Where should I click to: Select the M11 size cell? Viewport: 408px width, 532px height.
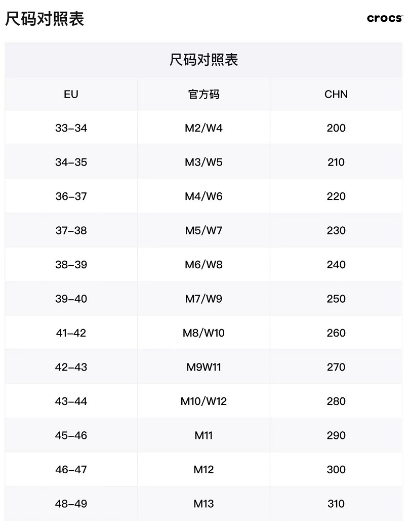click(x=203, y=435)
